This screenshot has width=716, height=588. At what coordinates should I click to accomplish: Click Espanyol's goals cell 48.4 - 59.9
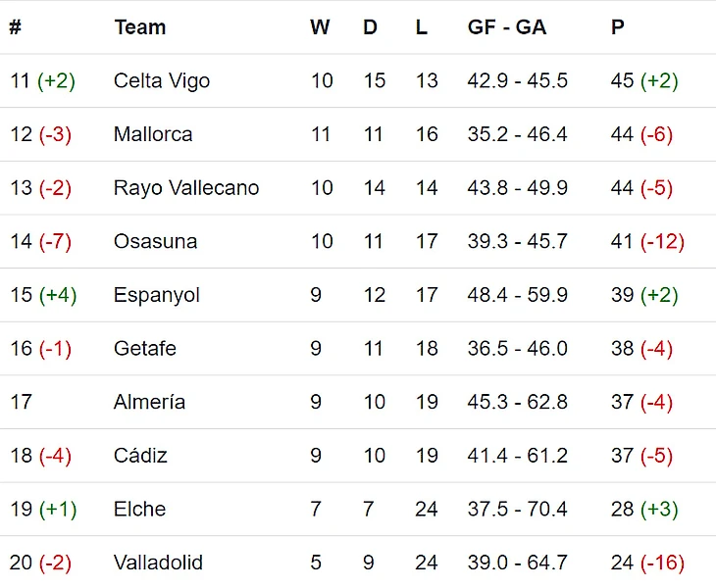(x=517, y=295)
